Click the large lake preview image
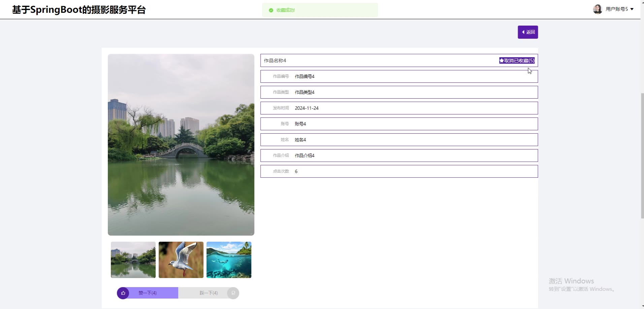 [181, 145]
